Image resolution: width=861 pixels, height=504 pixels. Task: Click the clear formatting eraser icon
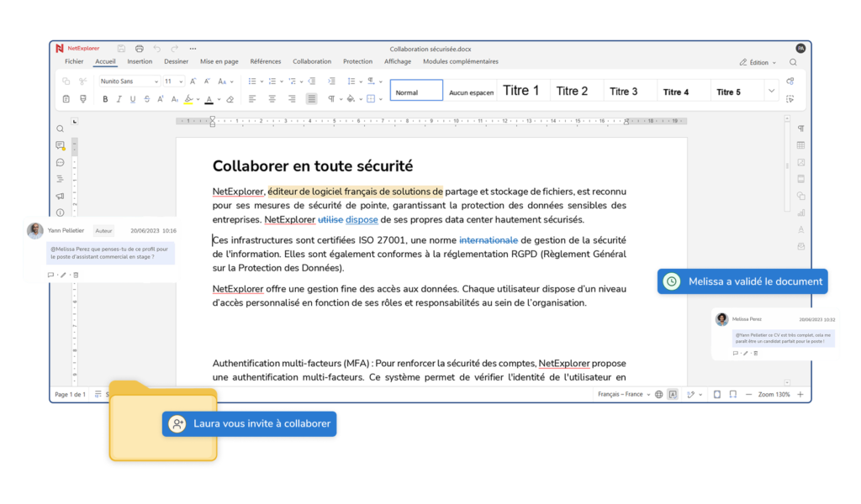pos(230,99)
